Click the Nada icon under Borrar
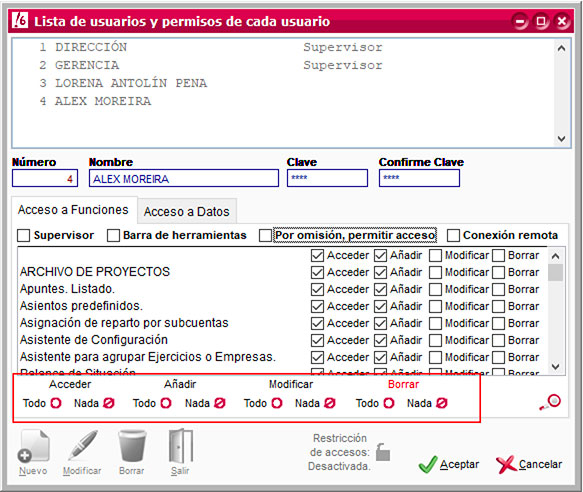Viewport: 583px width, 492px height. (x=442, y=403)
